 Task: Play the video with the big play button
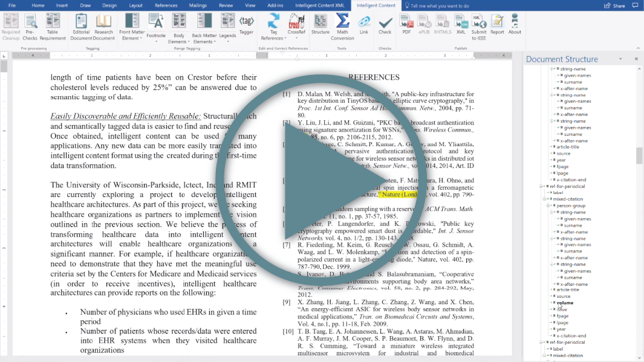[x=321, y=180]
